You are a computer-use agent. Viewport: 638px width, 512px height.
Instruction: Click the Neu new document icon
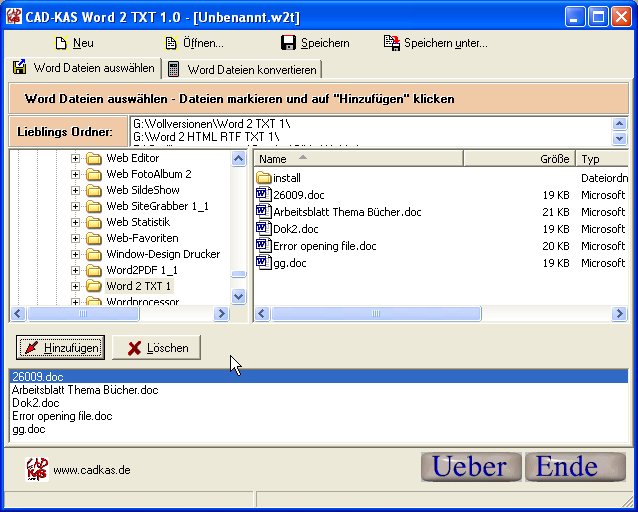(x=61, y=43)
